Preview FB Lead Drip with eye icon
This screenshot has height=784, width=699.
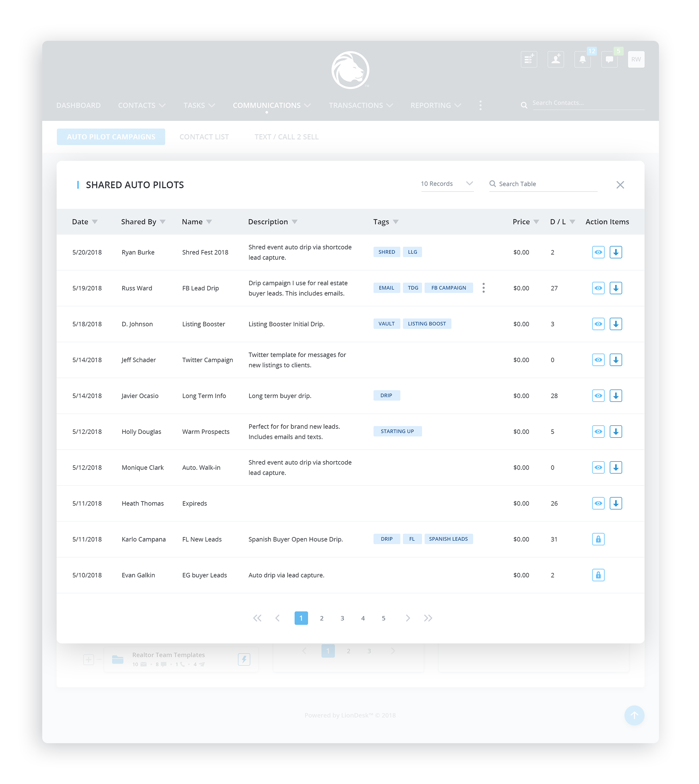pos(598,288)
